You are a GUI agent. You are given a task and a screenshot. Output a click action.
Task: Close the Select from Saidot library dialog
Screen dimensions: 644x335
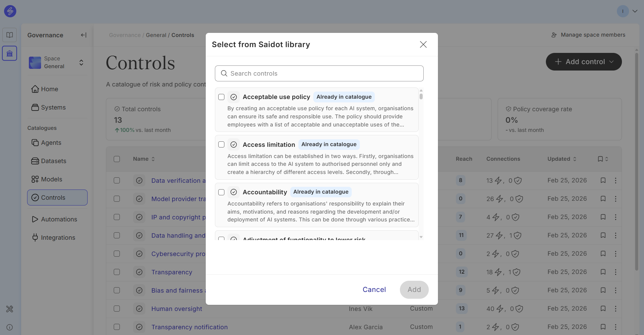tap(423, 44)
